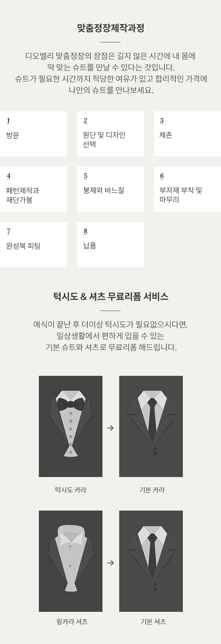Image resolution: width=221 pixels, height=644 pixels.
Task: Click the 윙카라 셔츠 caption label
Action: pos(72,622)
